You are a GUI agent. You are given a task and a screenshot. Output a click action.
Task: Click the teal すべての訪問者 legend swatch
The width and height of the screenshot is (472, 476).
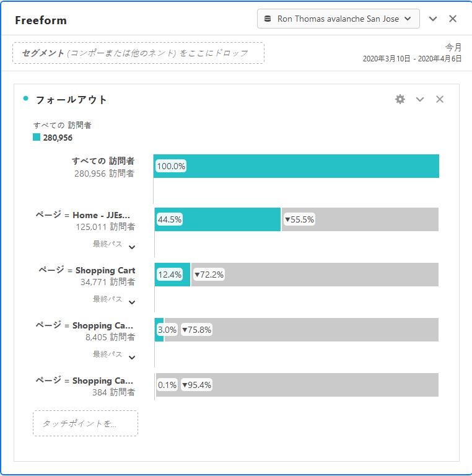click(x=37, y=137)
